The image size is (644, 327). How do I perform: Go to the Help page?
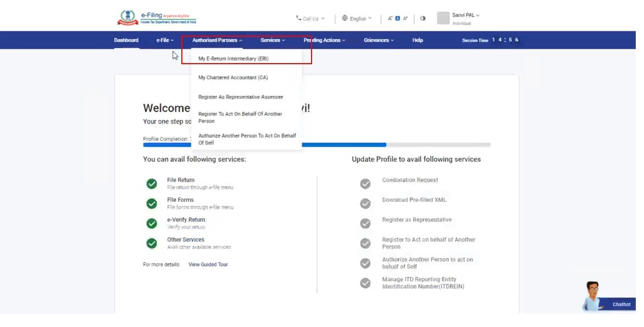tap(418, 41)
